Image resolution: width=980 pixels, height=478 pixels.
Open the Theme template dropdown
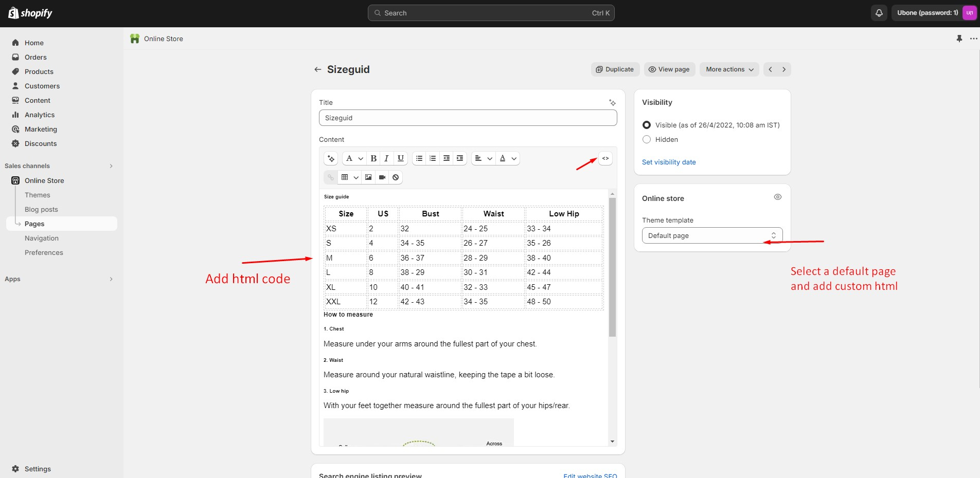(x=712, y=235)
